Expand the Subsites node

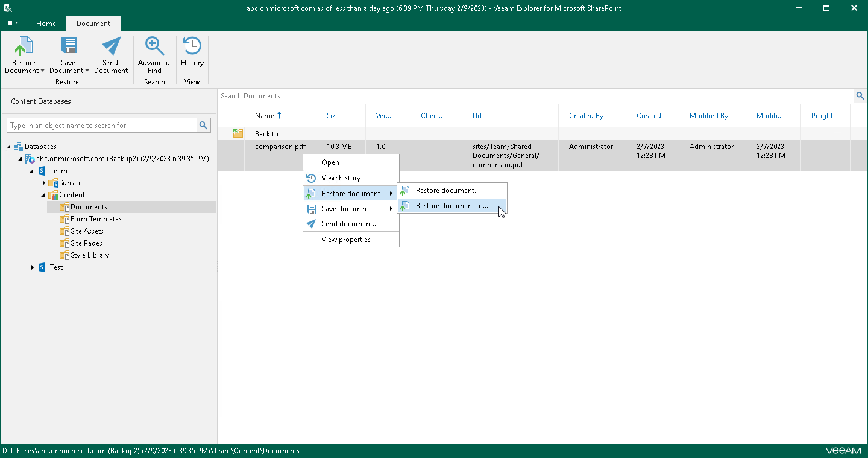coord(43,183)
